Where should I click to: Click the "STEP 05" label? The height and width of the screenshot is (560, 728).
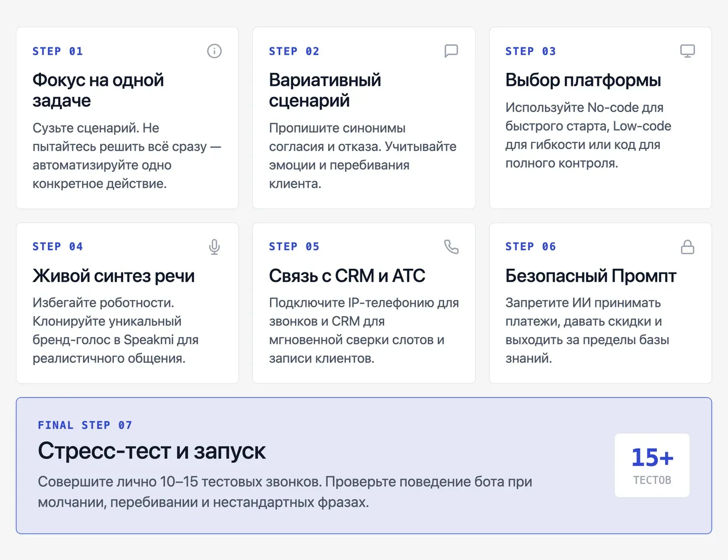[294, 246]
